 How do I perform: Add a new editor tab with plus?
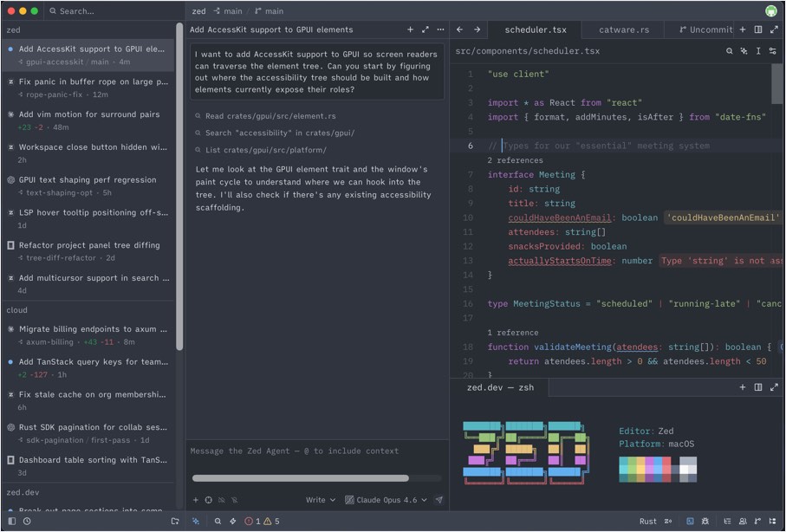pyautogui.click(x=743, y=29)
